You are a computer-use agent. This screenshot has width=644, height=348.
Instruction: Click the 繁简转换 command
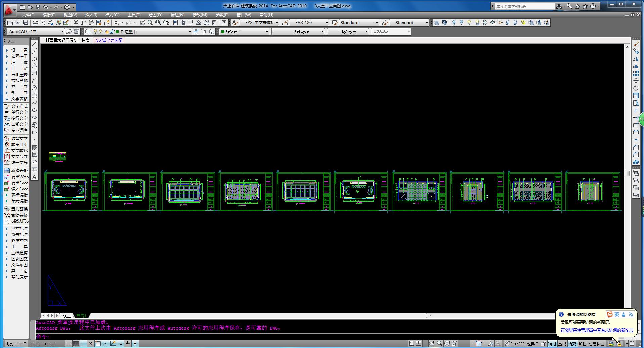tap(16, 215)
